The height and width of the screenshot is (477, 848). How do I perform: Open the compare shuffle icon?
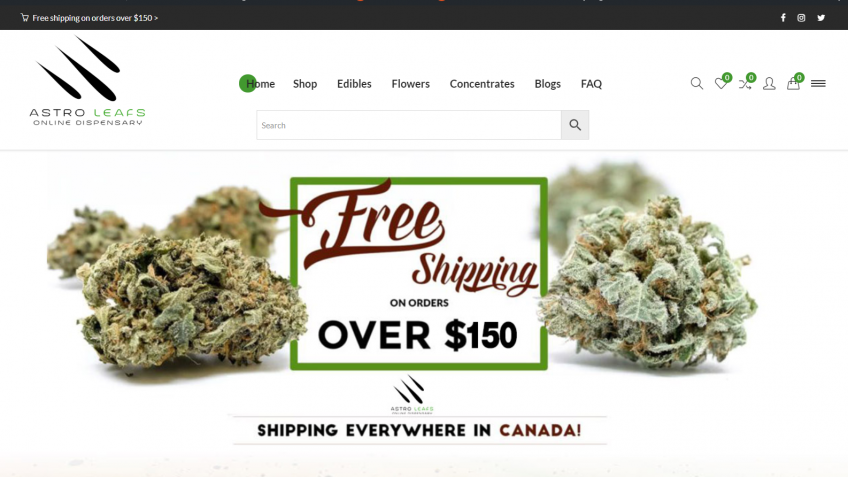pos(745,84)
